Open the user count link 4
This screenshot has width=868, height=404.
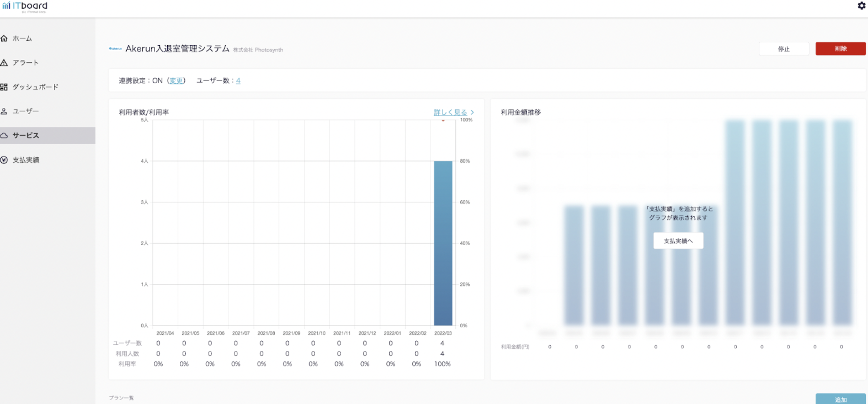[238, 81]
